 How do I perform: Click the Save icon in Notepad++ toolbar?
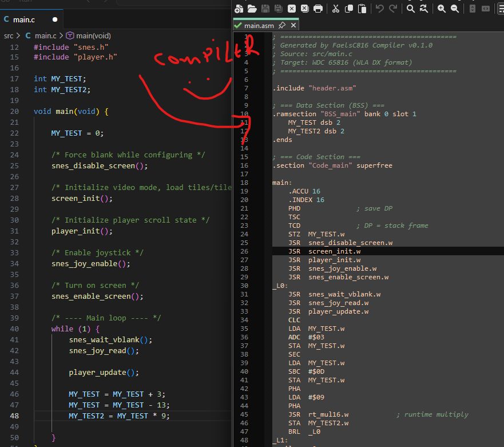point(265,9)
